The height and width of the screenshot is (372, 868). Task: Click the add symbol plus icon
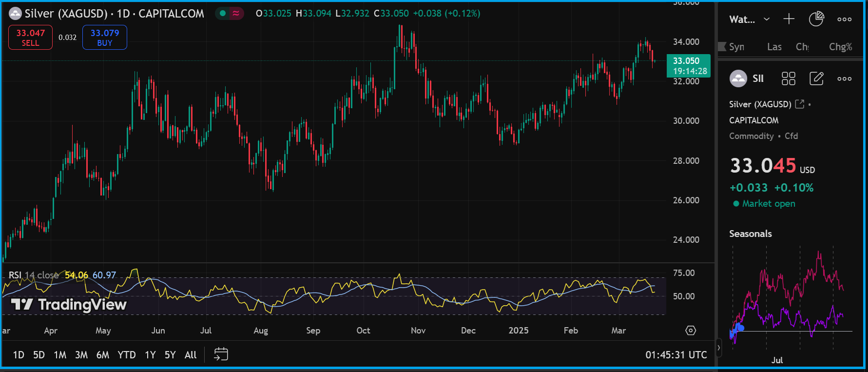tap(789, 19)
